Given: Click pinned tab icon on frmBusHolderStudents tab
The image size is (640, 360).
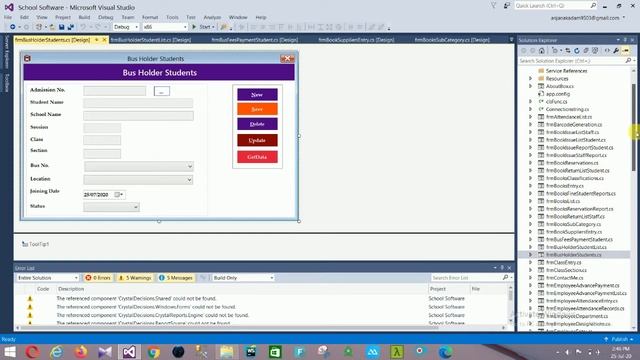Looking at the screenshot, I should [x=97, y=40].
